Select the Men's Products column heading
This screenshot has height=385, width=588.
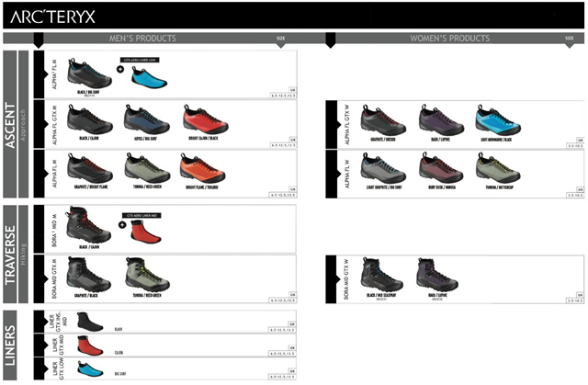pos(142,39)
